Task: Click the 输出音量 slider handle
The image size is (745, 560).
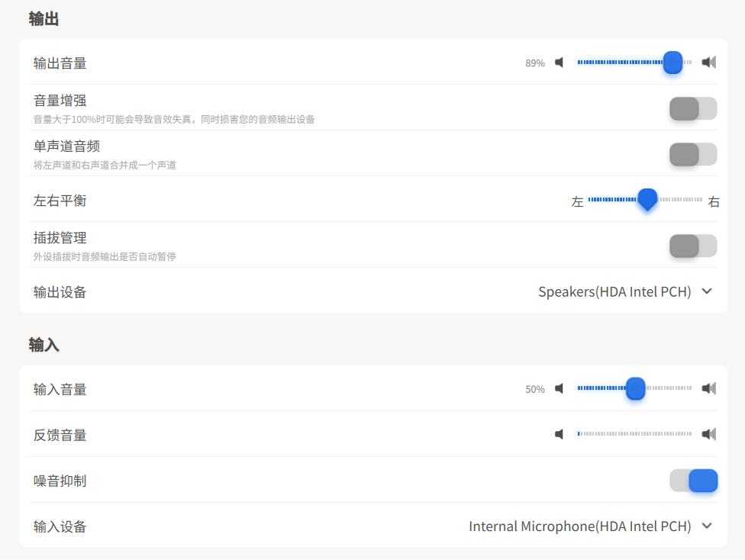Action: [672, 63]
